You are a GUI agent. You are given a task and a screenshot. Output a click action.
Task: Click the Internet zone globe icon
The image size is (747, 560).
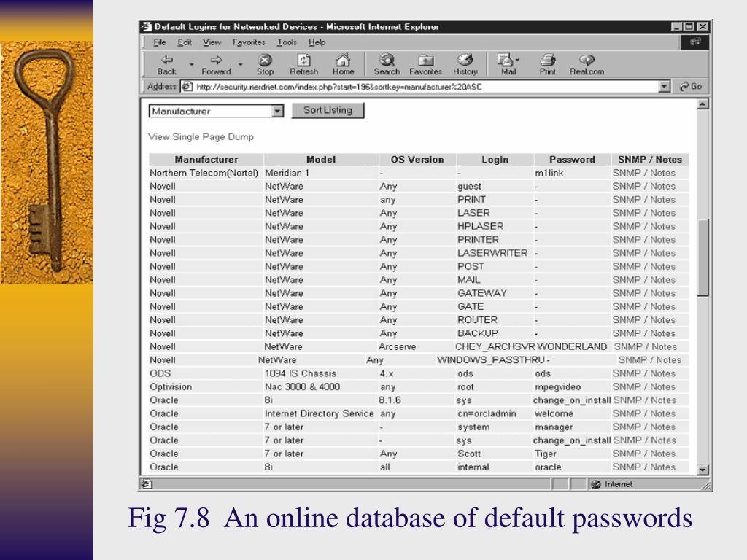click(x=595, y=484)
